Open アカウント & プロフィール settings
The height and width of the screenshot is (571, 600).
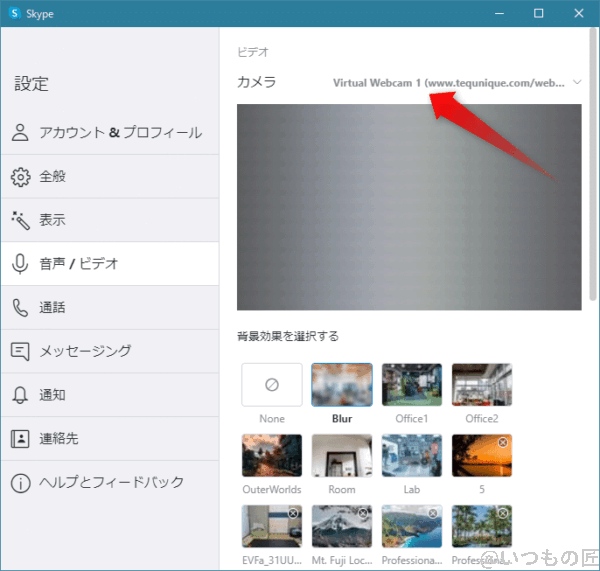point(110,133)
